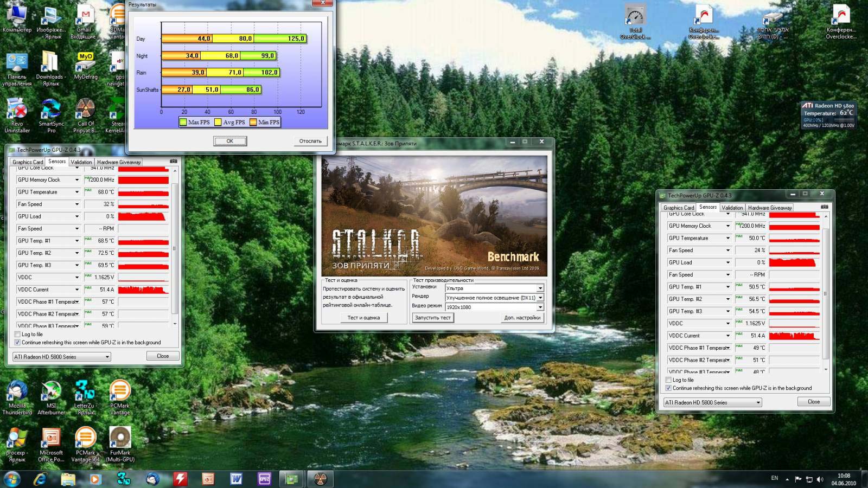Switch to Graphics Card tab in left GPU-Z

(28, 162)
